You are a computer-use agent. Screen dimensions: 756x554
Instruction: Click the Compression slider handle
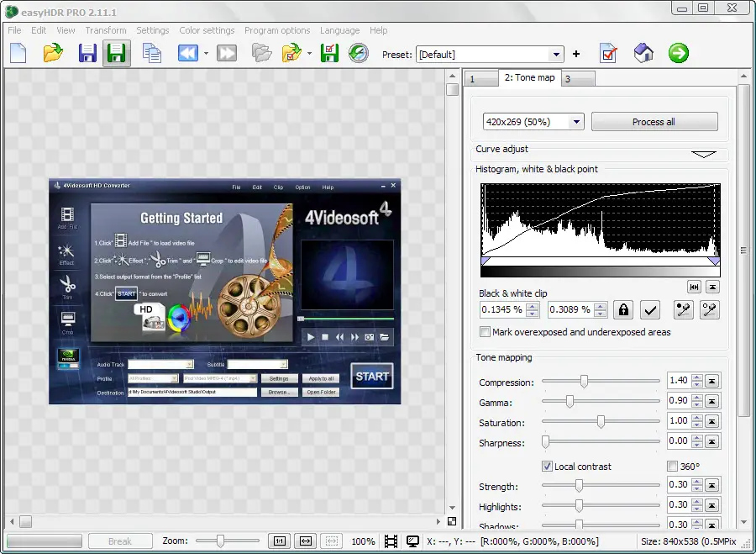584,381
